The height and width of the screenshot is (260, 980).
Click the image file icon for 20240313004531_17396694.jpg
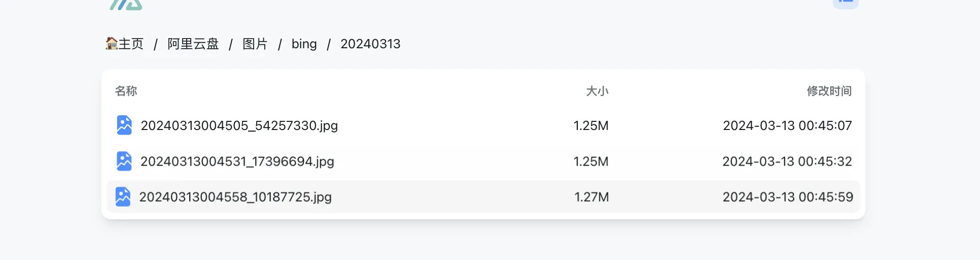124,161
